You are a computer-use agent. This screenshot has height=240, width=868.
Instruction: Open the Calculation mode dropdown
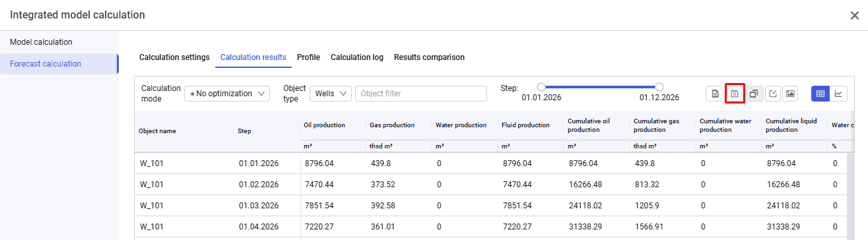227,94
